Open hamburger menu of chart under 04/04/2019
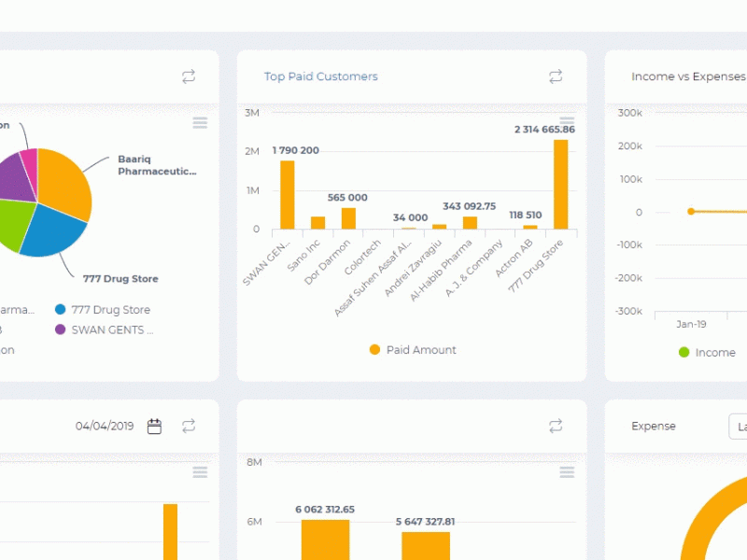The height and width of the screenshot is (560, 747). [200, 472]
